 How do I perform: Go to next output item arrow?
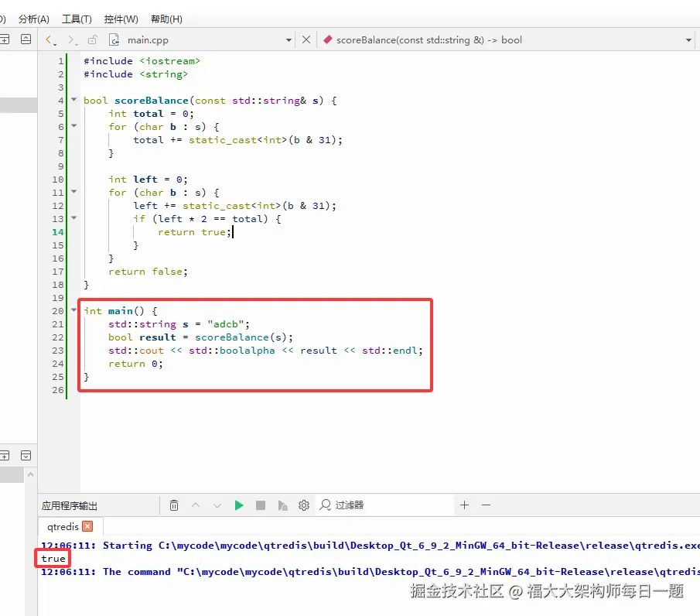[217, 505]
